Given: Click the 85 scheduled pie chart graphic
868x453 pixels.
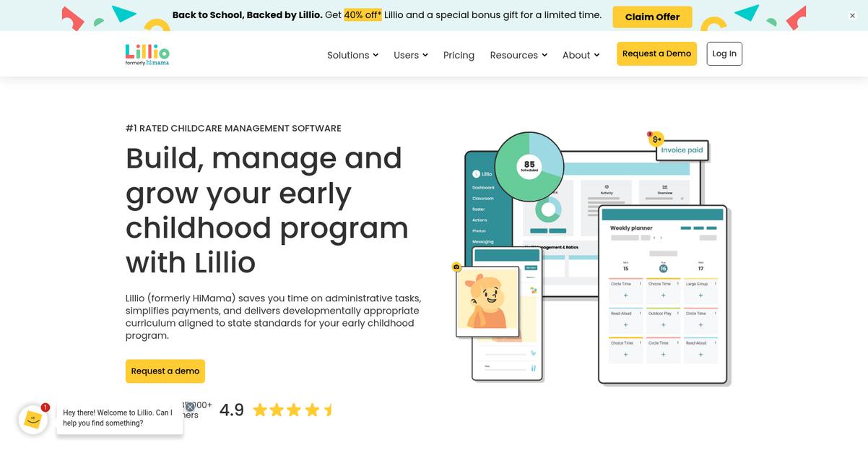Looking at the screenshot, I should click(x=529, y=166).
